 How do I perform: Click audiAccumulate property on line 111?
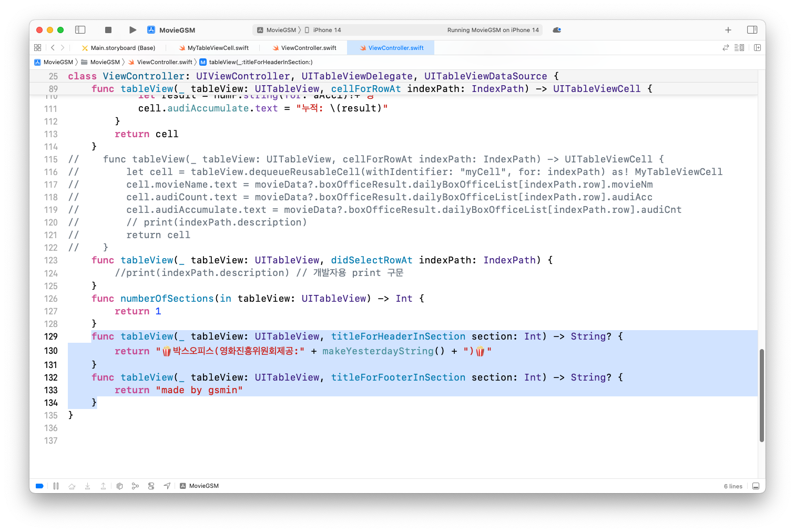208,108
